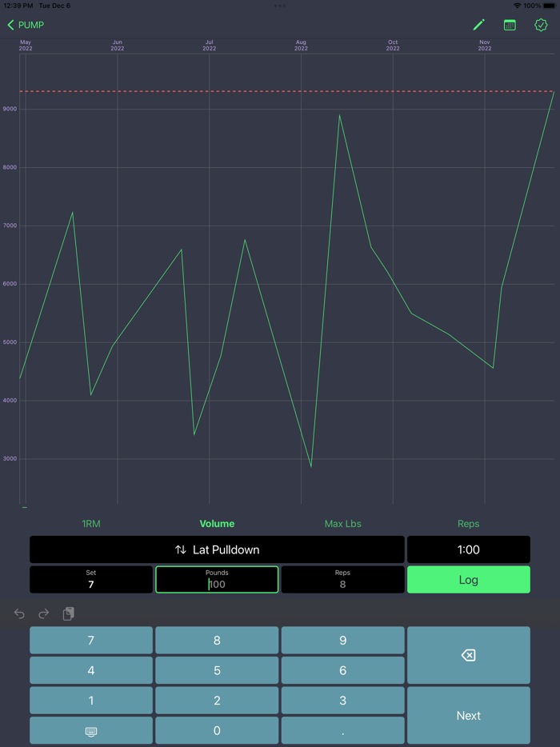
Task: Tap the 9000 y-axis label
Action: click(10, 109)
